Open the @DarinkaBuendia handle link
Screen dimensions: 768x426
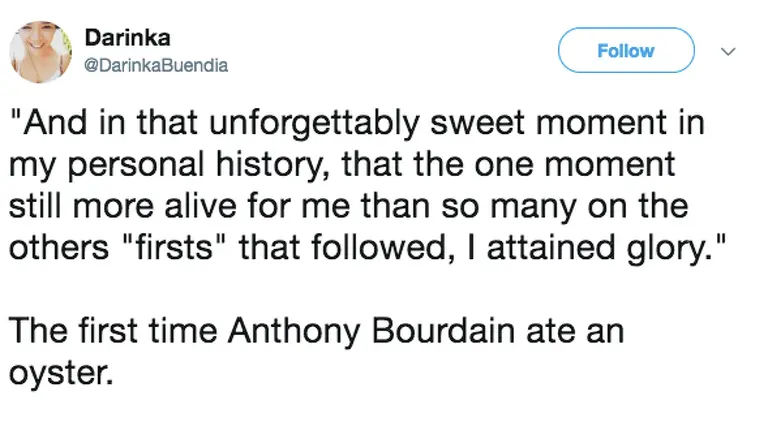pyautogui.click(x=156, y=66)
